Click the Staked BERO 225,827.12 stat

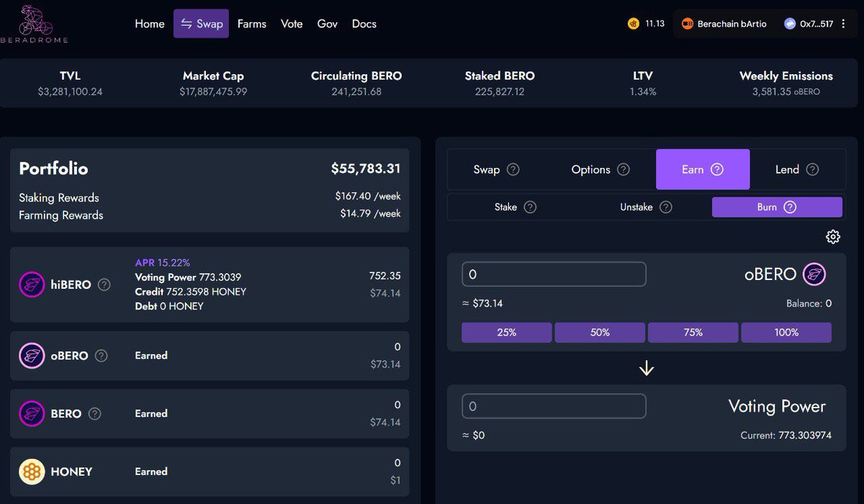click(x=500, y=84)
